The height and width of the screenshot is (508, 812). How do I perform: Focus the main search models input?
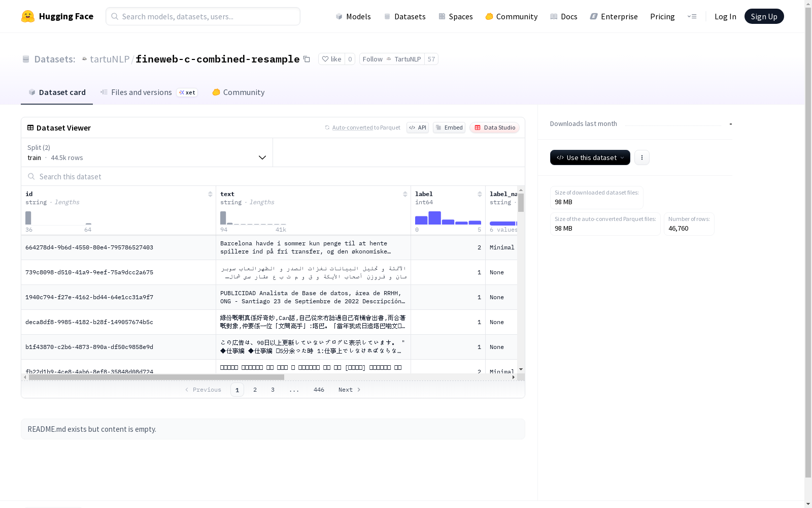tap(203, 16)
